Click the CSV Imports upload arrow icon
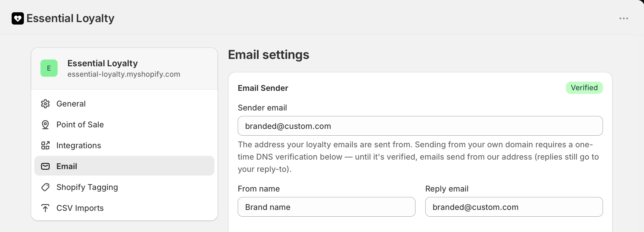644x232 pixels. 45,208
